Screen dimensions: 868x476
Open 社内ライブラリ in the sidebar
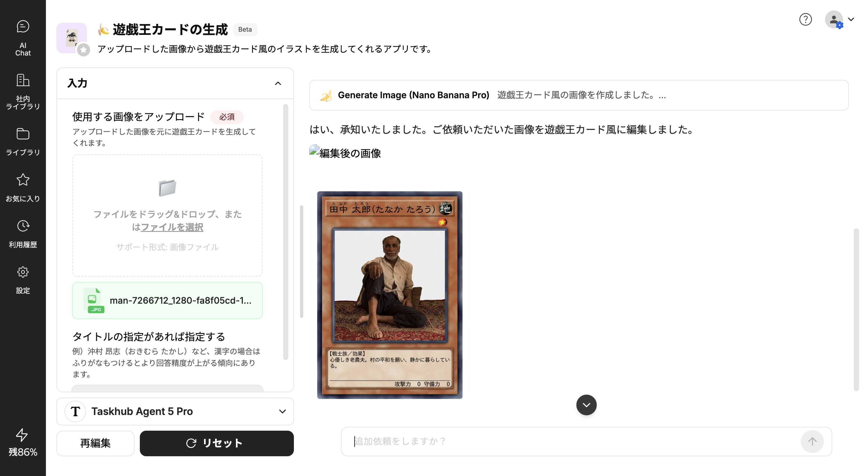(23, 91)
